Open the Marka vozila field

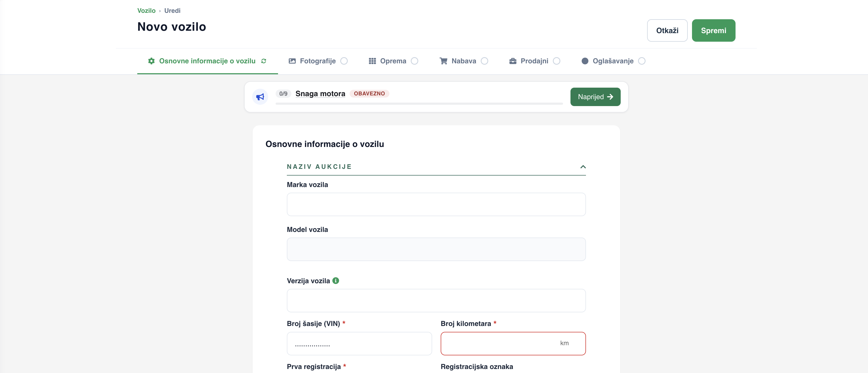coord(436,204)
